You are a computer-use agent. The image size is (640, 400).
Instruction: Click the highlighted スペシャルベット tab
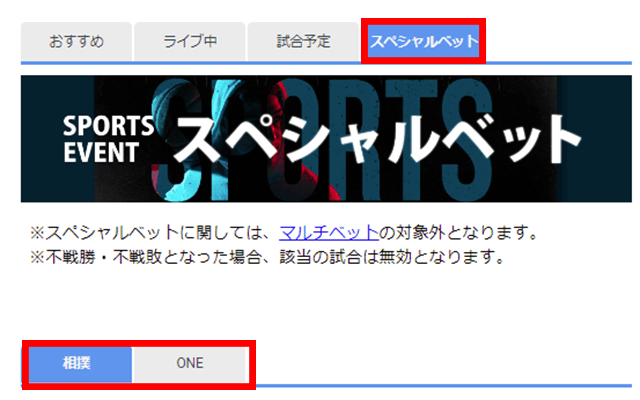424,41
